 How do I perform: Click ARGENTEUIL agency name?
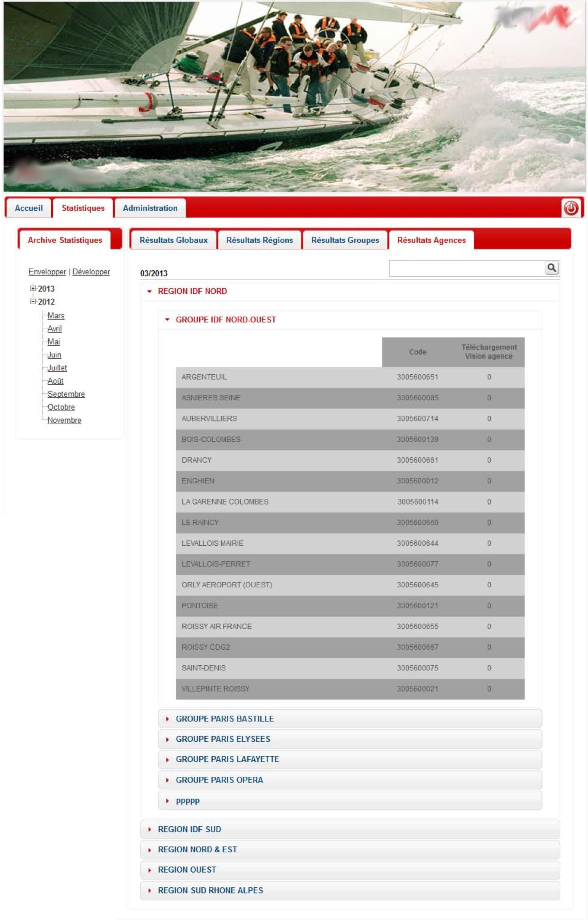tap(204, 377)
